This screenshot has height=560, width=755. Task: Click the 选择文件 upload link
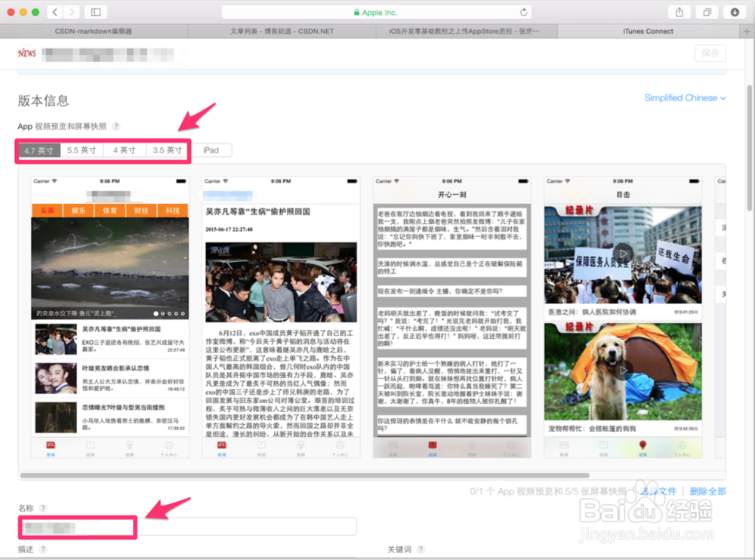(658, 491)
